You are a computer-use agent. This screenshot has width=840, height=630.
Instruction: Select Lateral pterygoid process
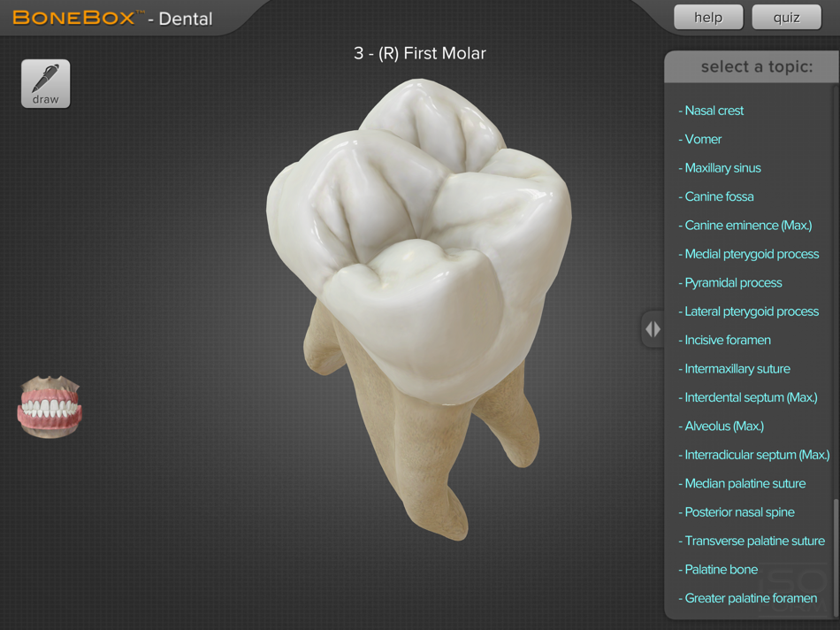750,311
